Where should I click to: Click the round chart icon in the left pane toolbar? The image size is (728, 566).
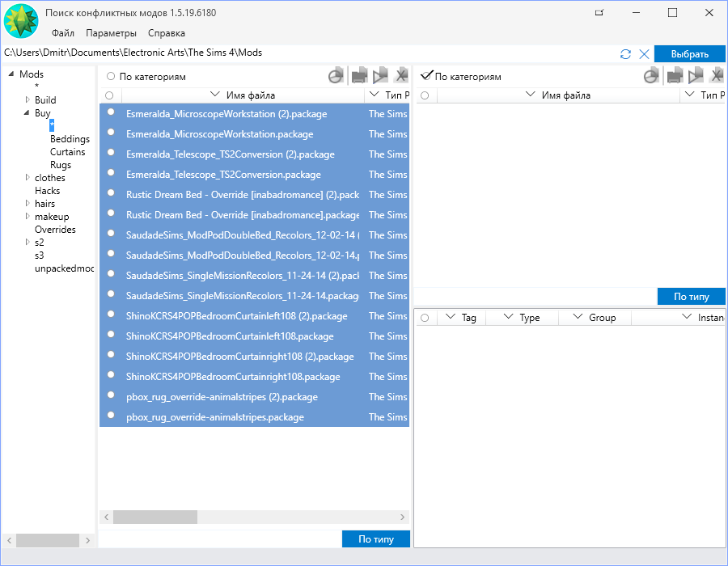tap(336, 76)
